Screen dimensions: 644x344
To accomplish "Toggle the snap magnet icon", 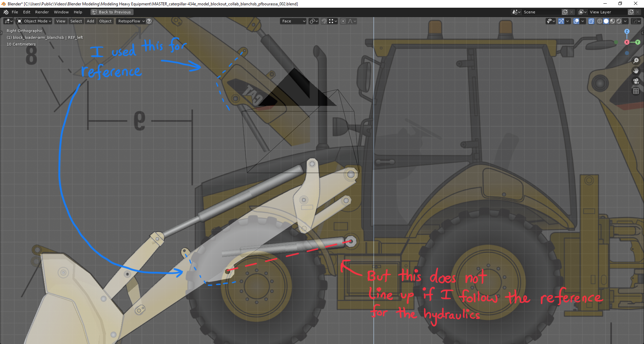I will [324, 21].
